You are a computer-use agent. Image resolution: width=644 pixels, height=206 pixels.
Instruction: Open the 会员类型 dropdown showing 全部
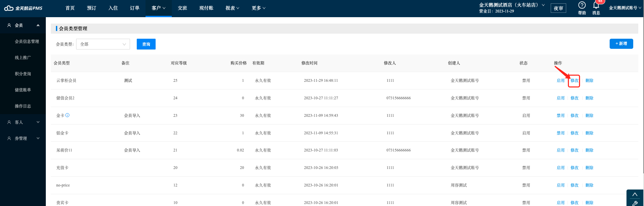click(103, 44)
